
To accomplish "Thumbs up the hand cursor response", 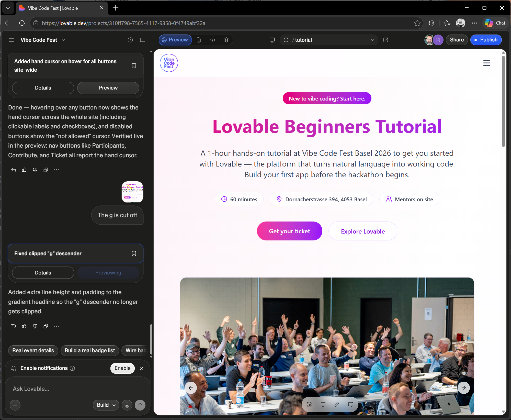I will pos(24,170).
